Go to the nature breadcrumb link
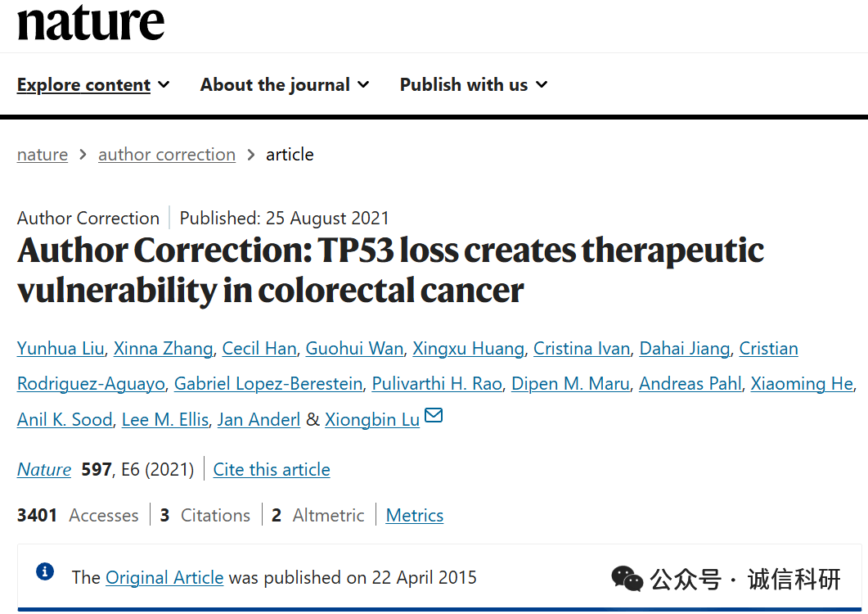This screenshot has height=614, width=868. pyautogui.click(x=43, y=155)
